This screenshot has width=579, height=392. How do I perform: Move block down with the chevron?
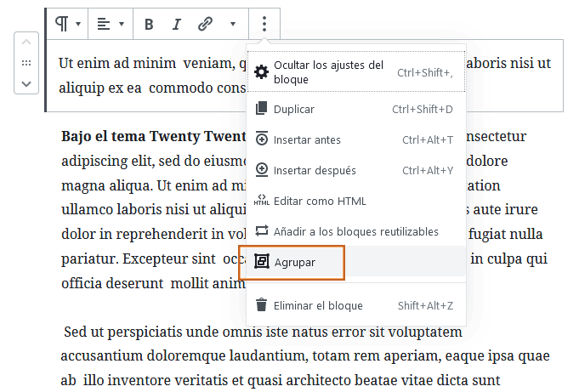coord(26,83)
